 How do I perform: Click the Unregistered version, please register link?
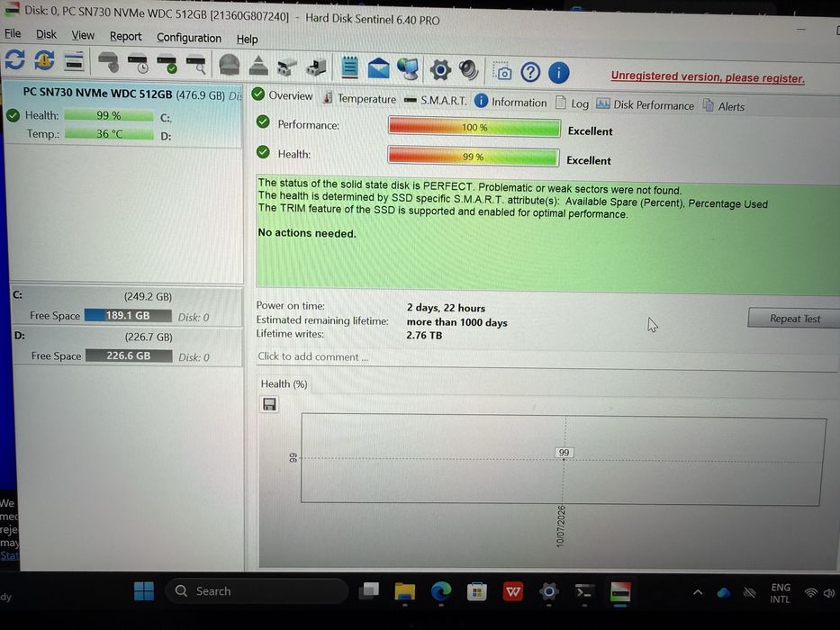click(x=708, y=77)
